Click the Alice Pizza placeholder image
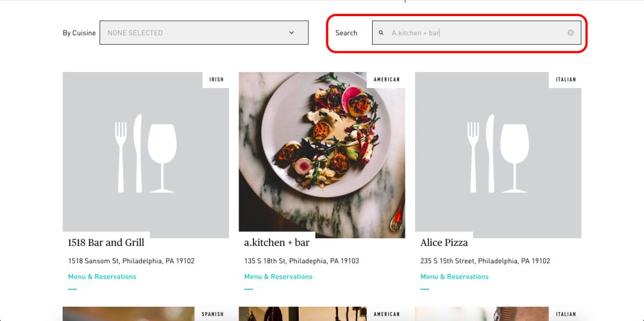Screen dimensions: 644x321 click(x=498, y=155)
